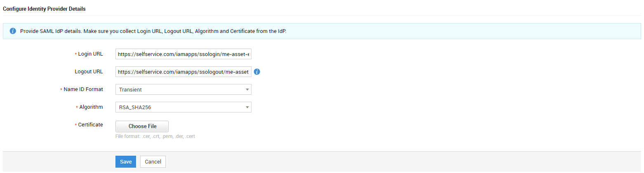Screen dimensions: 644x173
Task: Focus the Login URL input field
Action: coord(183,54)
